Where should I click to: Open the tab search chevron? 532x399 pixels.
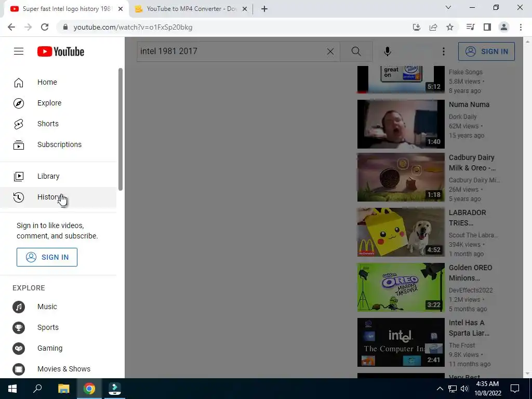point(448,7)
